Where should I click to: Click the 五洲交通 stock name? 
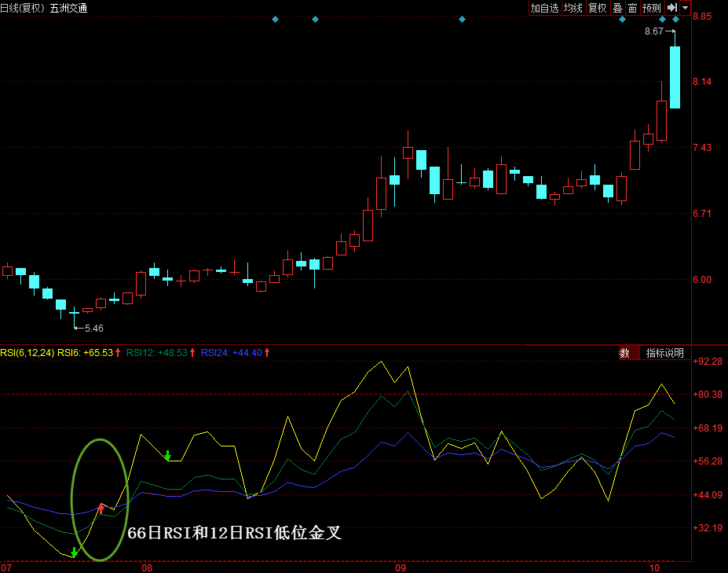(69, 8)
